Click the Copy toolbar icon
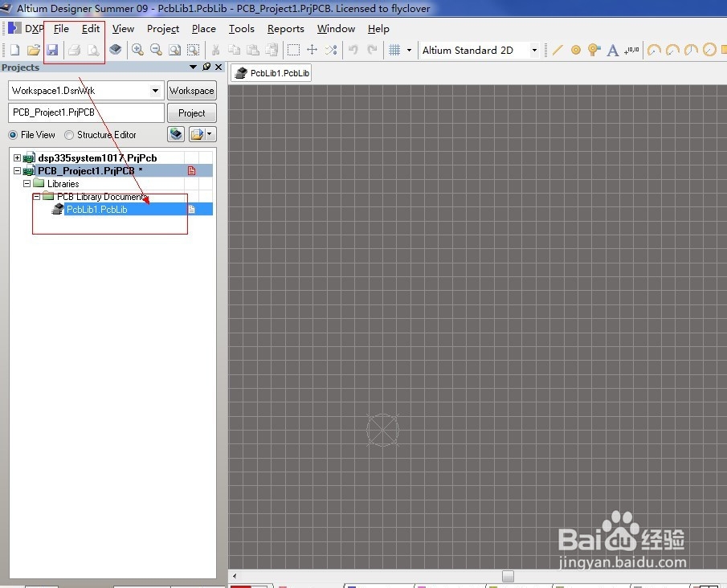This screenshot has width=727, height=588. [x=235, y=50]
